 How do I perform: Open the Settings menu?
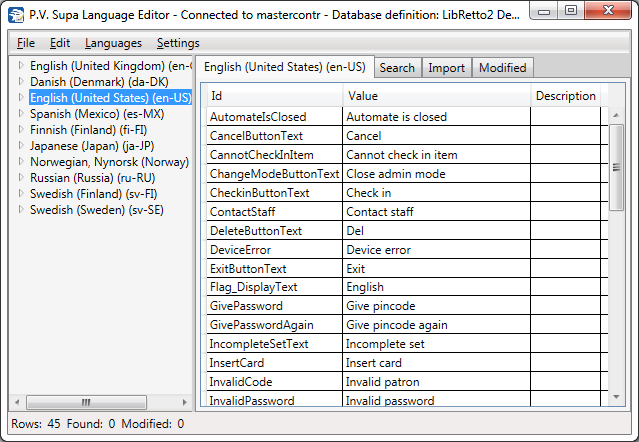(x=178, y=43)
